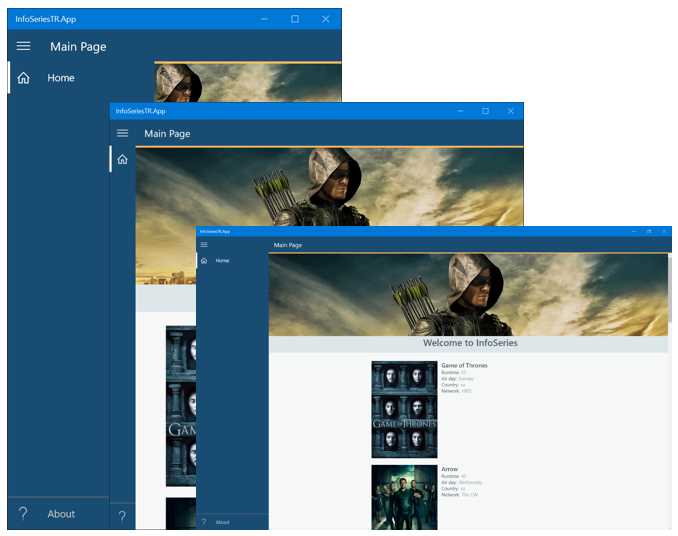678x536 pixels.
Task: Click Main Page title in back window
Action: pos(78,47)
